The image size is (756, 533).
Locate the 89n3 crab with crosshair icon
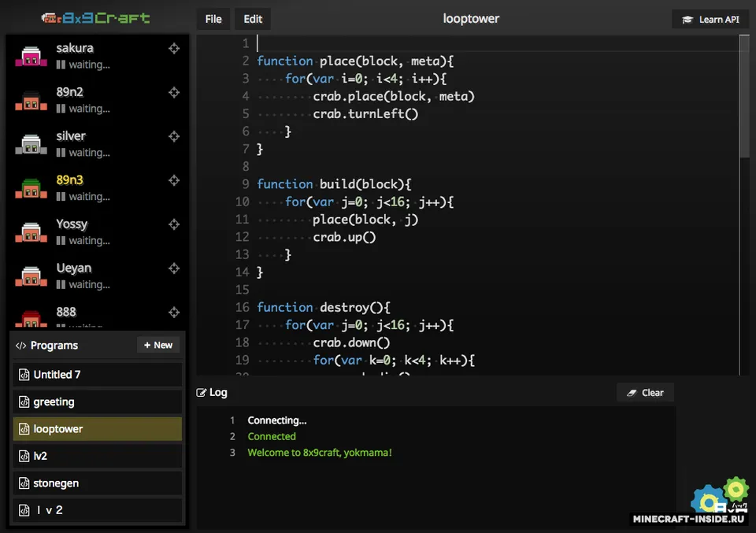(174, 180)
